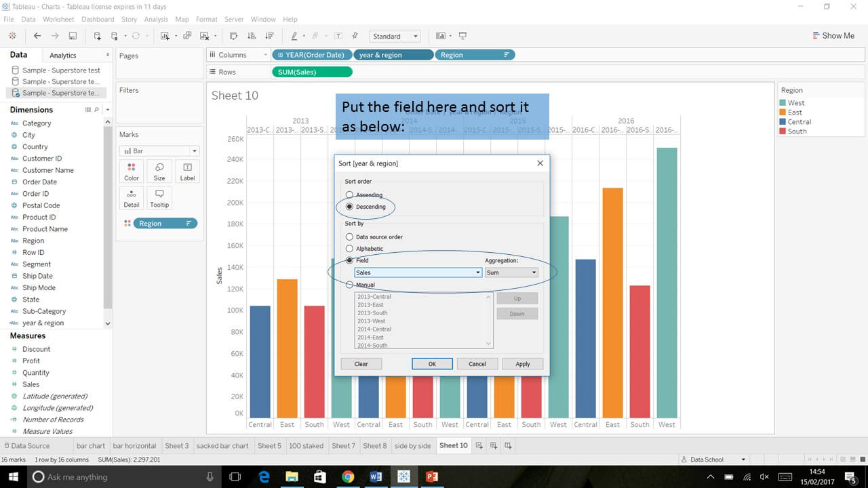
Task: Switch to the side by side sheet tab
Action: pyautogui.click(x=412, y=445)
